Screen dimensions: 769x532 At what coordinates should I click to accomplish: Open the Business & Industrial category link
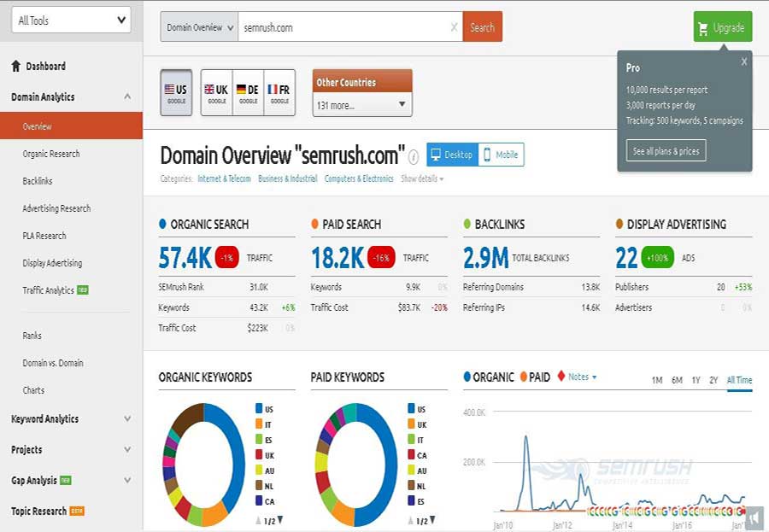pos(287,178)
